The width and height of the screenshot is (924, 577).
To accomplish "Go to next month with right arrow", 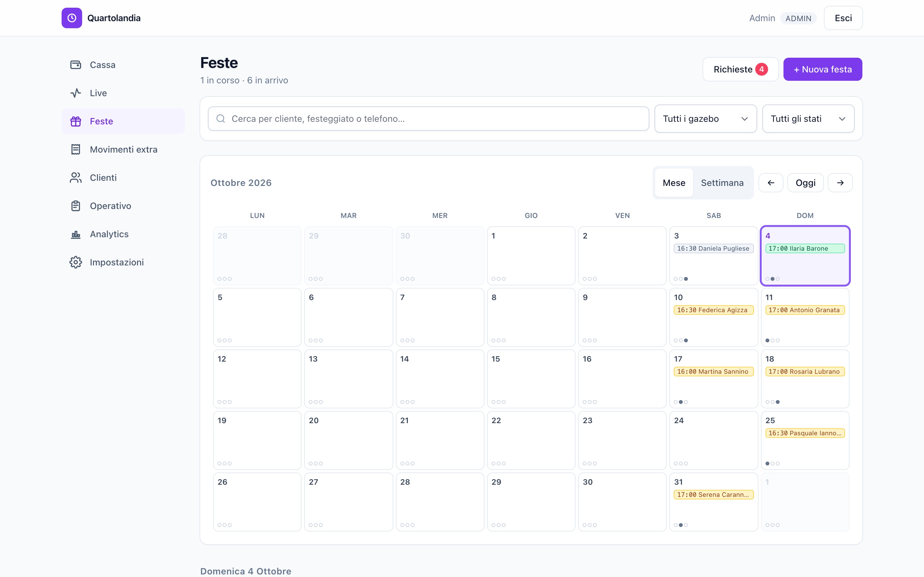I will [x=840, y=183].
